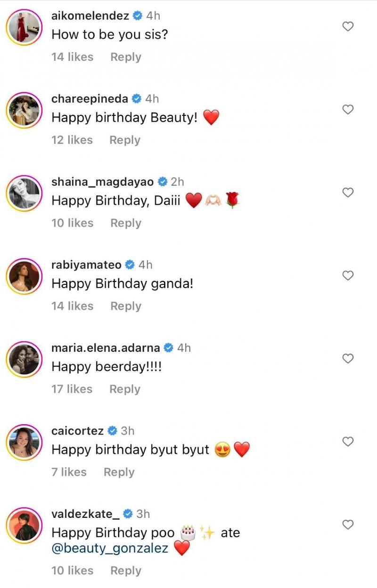Reply to valdezkate_'s birthday comment
Viewport: 377px width, 588px height.
125,571
